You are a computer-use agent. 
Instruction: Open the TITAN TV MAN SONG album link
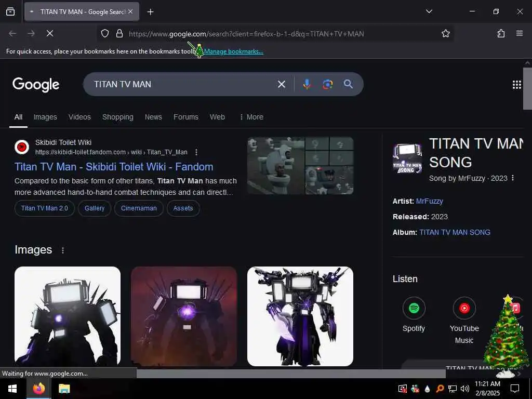coord(455,232)
